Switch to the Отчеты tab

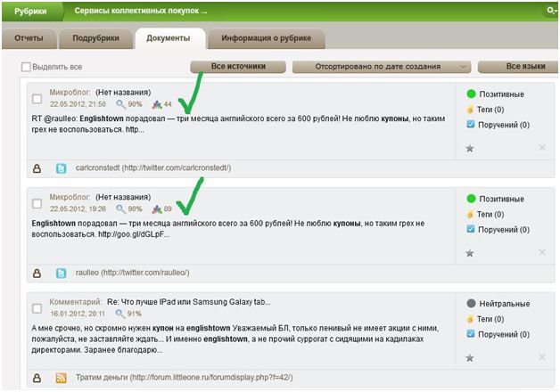coord(29,38)
